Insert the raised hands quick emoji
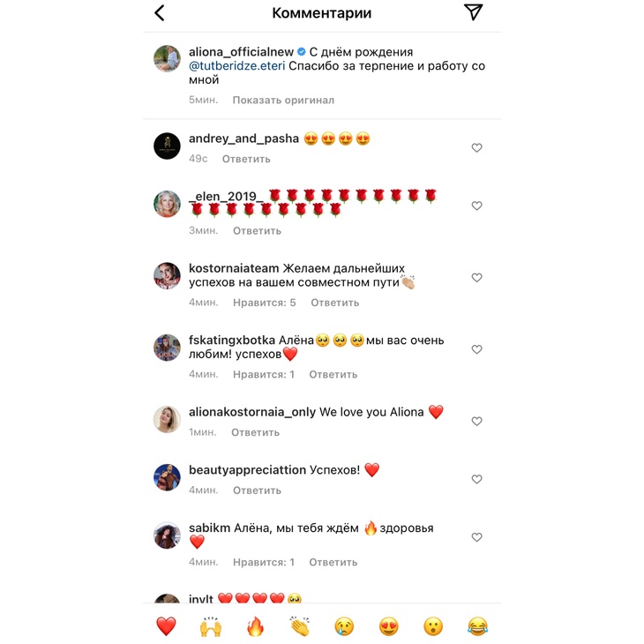This screenshot has height=644, width=644. point(211,626)
